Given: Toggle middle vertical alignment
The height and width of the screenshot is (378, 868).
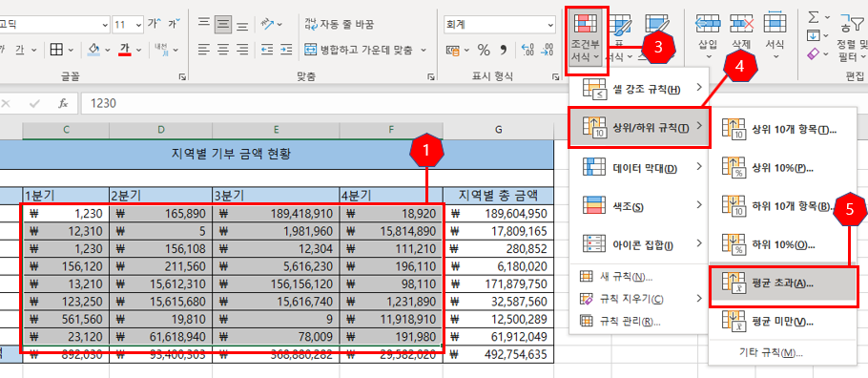Looking at the screenshot, I should 223,24.
